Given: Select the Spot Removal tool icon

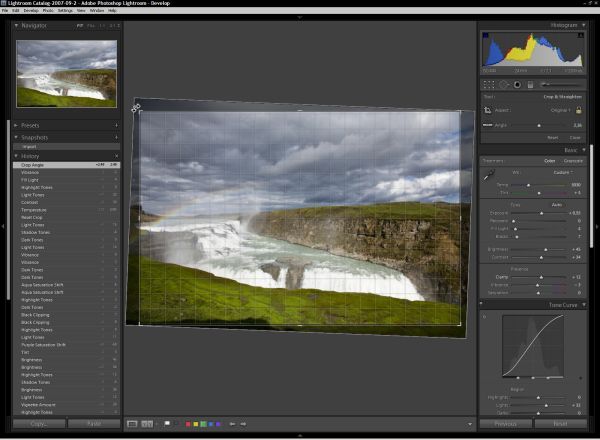Looking at the screenshot, I should (502, 85).
